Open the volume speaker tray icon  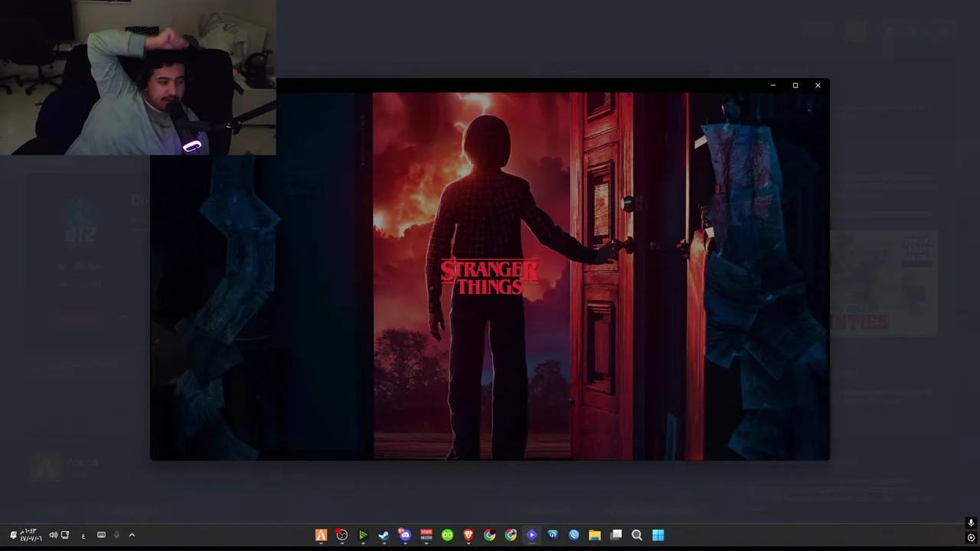53,535
